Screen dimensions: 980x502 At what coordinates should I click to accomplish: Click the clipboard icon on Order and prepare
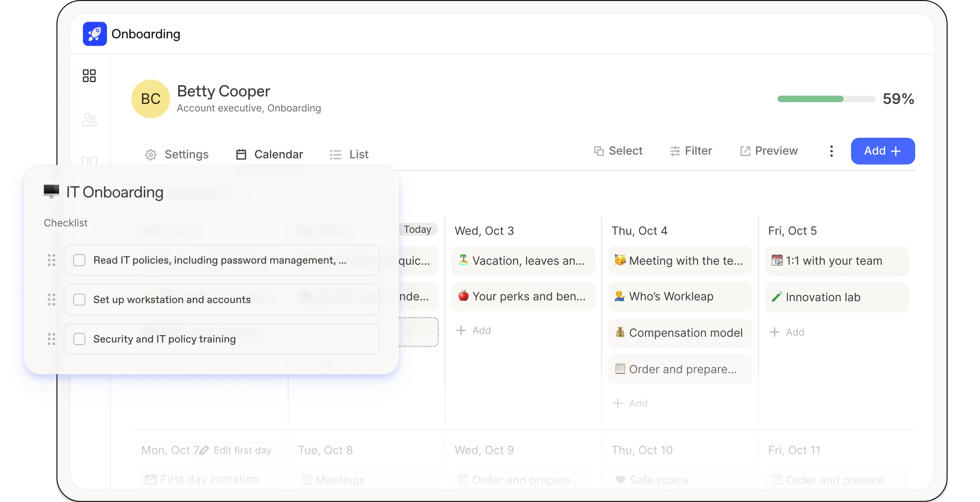pos(620,368)
